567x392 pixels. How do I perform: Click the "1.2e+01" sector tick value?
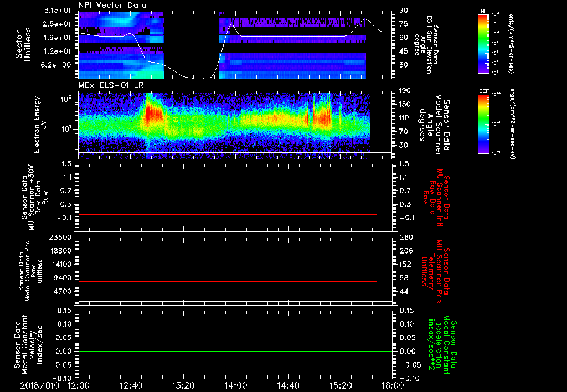(x=56, y=51)
